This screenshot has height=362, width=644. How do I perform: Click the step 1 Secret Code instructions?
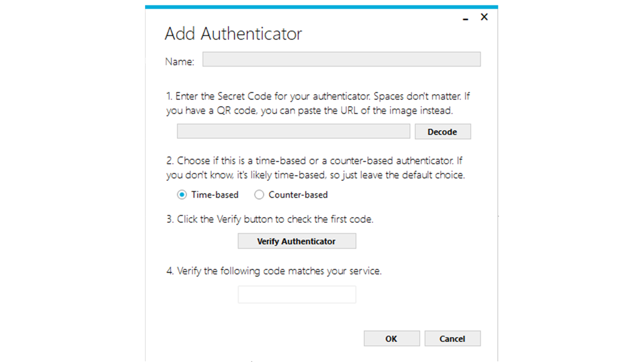318,103
